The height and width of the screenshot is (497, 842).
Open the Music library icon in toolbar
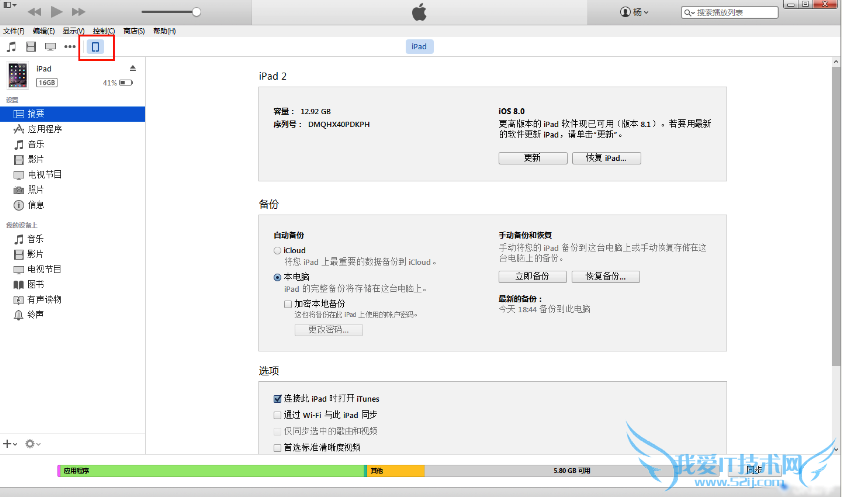pyautogui.click(x=11, y=47)
